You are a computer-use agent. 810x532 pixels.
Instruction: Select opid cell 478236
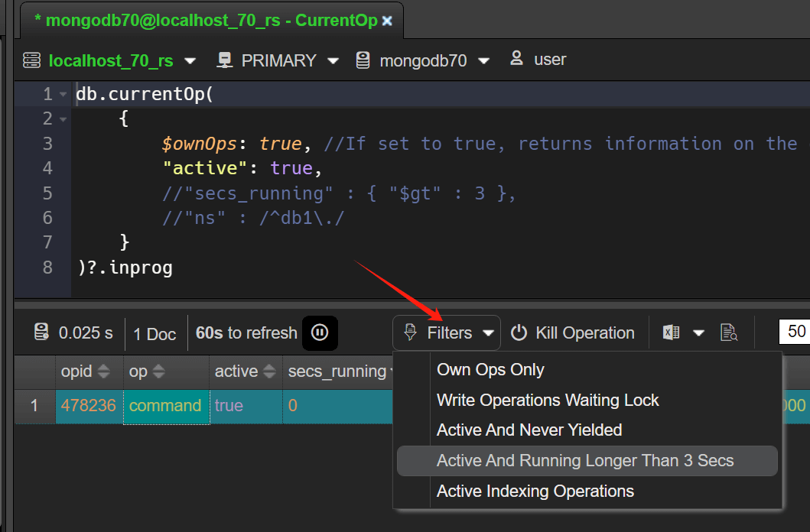tap(89, 406)
